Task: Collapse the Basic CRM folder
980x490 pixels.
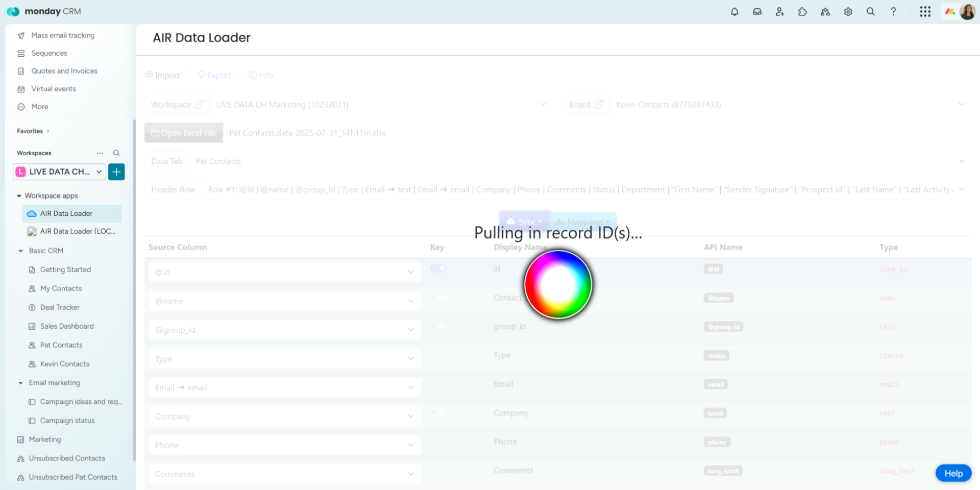Action: coord(20,251)
